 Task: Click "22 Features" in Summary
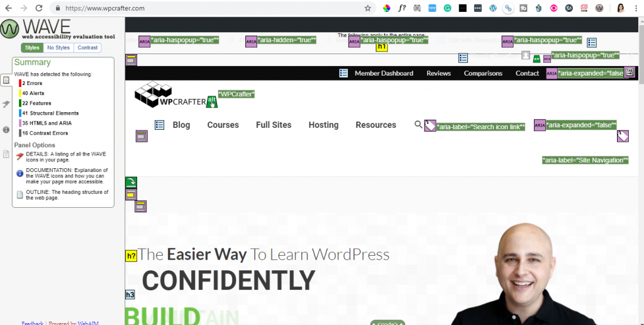36,103
